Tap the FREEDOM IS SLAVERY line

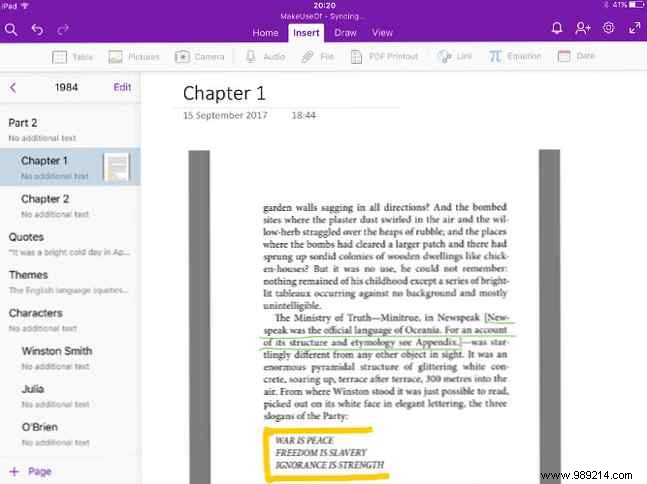click(x=321, y=453)
